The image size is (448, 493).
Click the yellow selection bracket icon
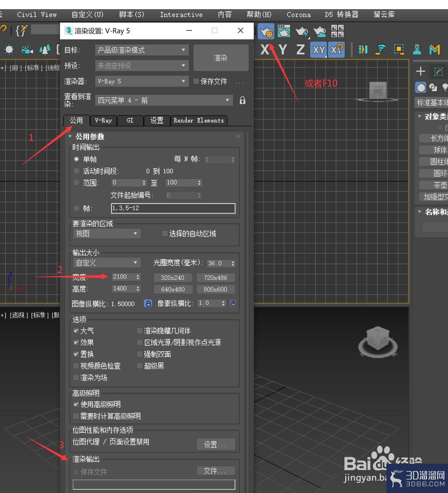point(399,50)
